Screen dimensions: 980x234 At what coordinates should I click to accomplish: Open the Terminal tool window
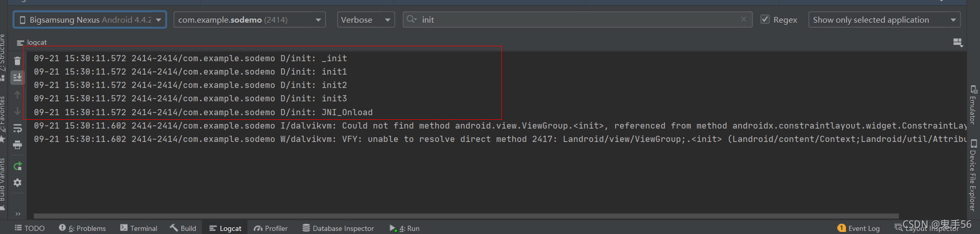139,228
